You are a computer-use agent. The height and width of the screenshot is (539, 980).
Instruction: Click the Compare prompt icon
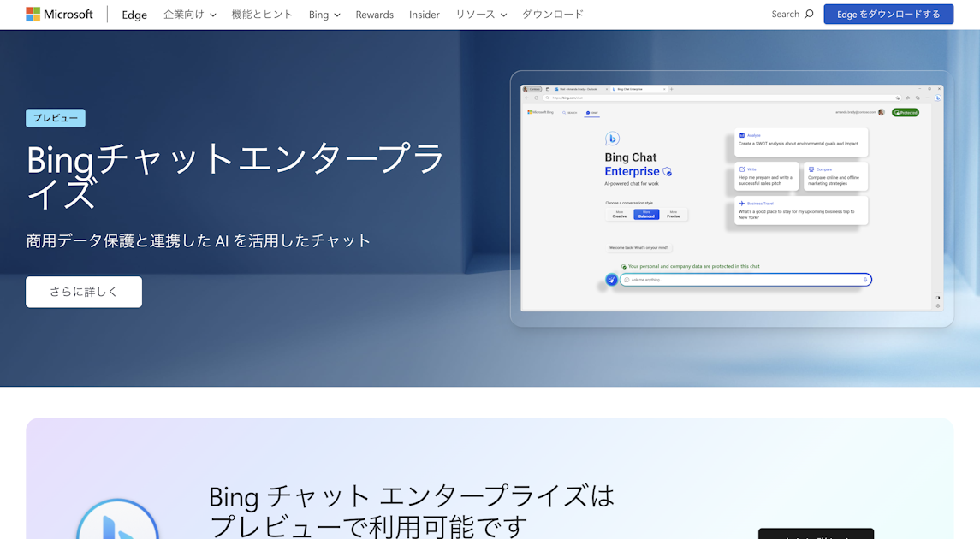(x=811, y=169)
